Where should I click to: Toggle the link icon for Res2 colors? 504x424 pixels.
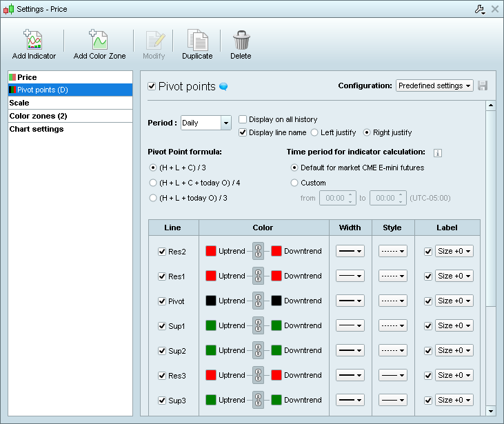[258, 251]
